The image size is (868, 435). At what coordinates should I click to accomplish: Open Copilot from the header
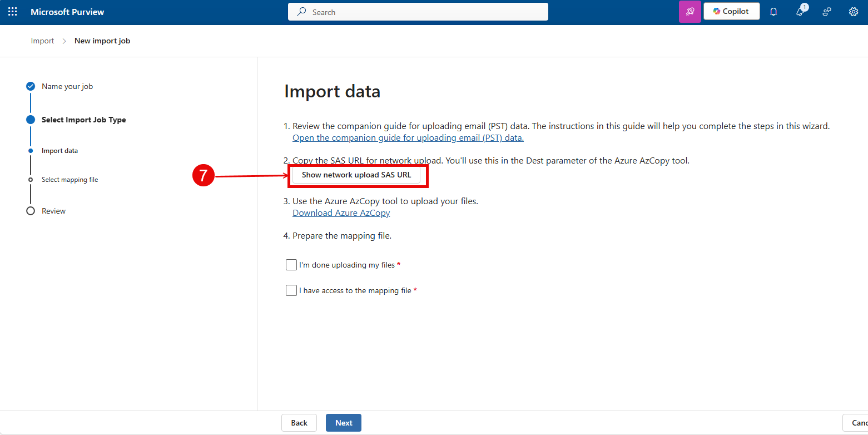click(x=731, y=12)
